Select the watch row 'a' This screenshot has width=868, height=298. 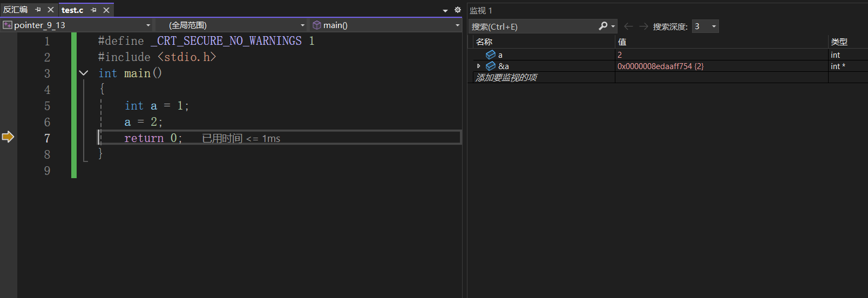(668, 55)
